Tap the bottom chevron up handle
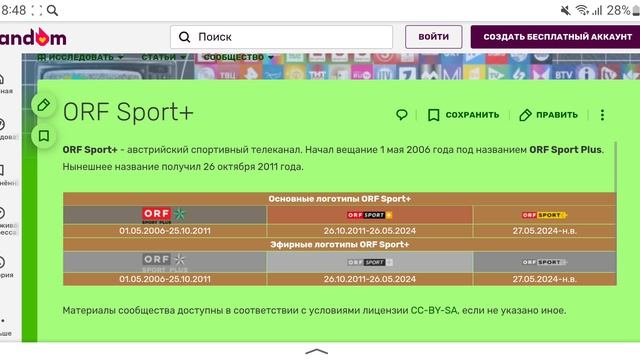 (x=317, y=351)
